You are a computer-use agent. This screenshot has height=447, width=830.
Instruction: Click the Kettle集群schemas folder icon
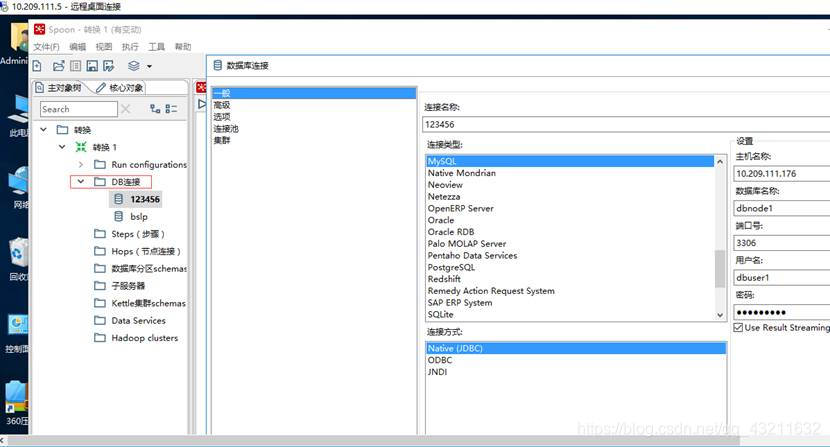coord(100,303)
